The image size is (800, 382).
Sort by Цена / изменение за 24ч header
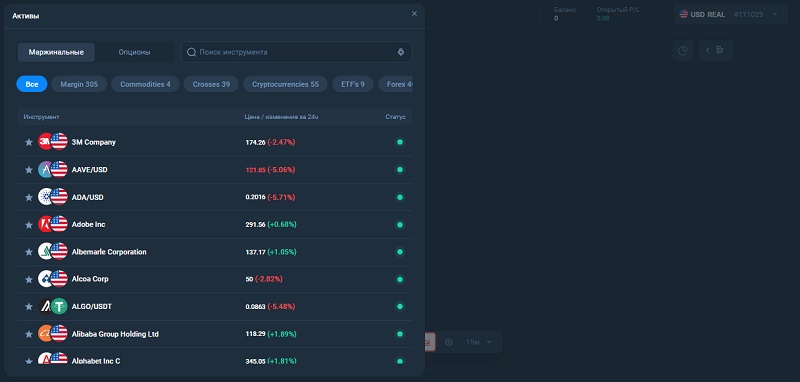pyautogui.click(x=282, y=117)
